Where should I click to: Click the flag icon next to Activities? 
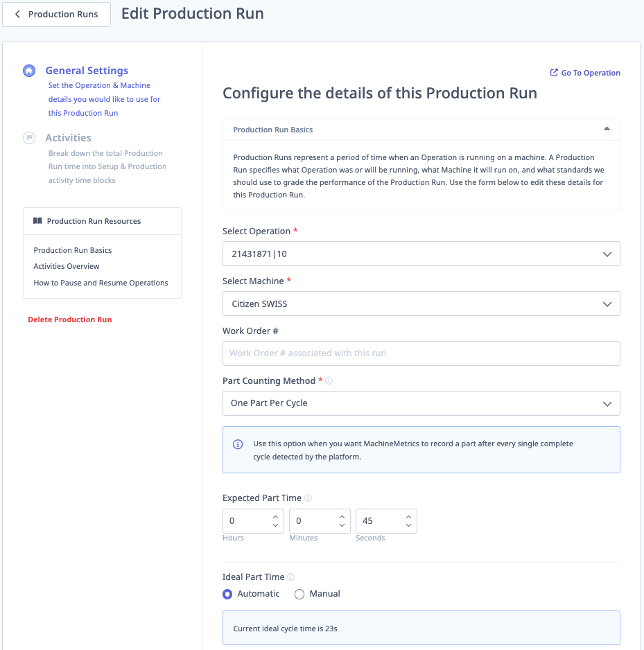(28, 137)
